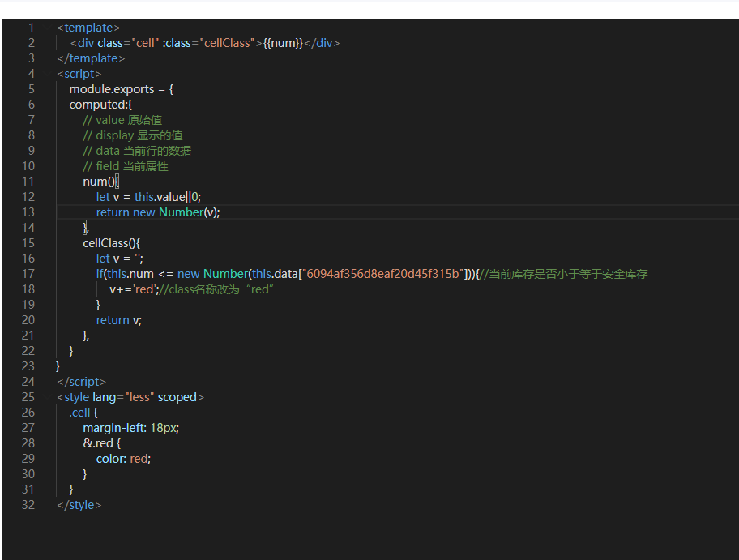This screenshot has height=560, width=739.
Task: Click lang="less" in the style tag
Action: point(124,397)
